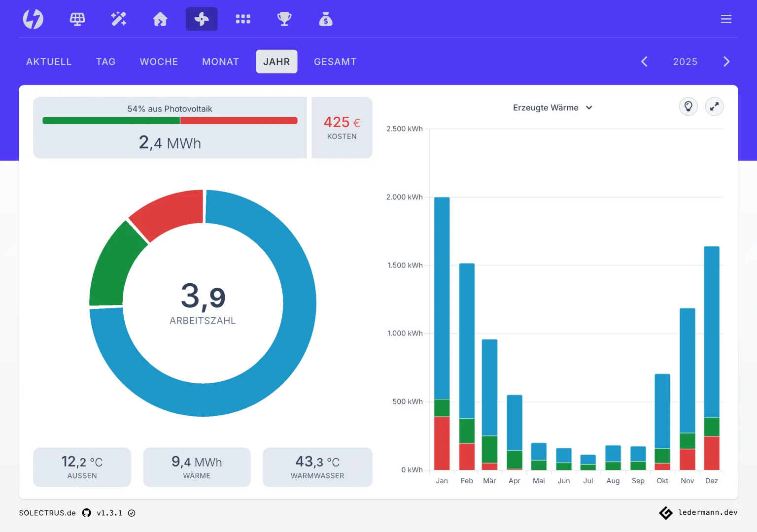Open the Erzeugte Wärme chart dropdown
Image resolution: width=757 pixels, height=532 pixels.
[x=552, y=107]
